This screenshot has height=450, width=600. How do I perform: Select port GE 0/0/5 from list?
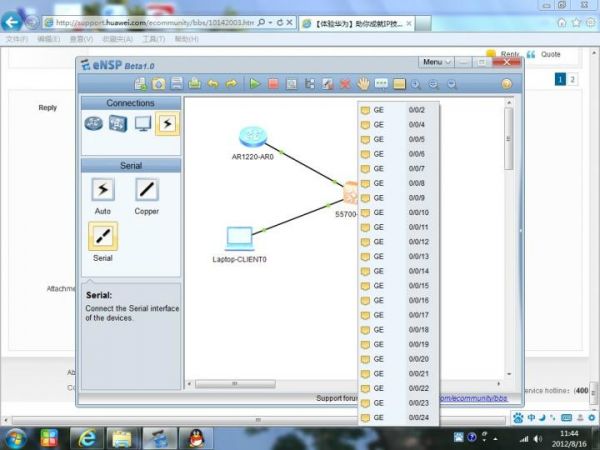pos(398,139)
